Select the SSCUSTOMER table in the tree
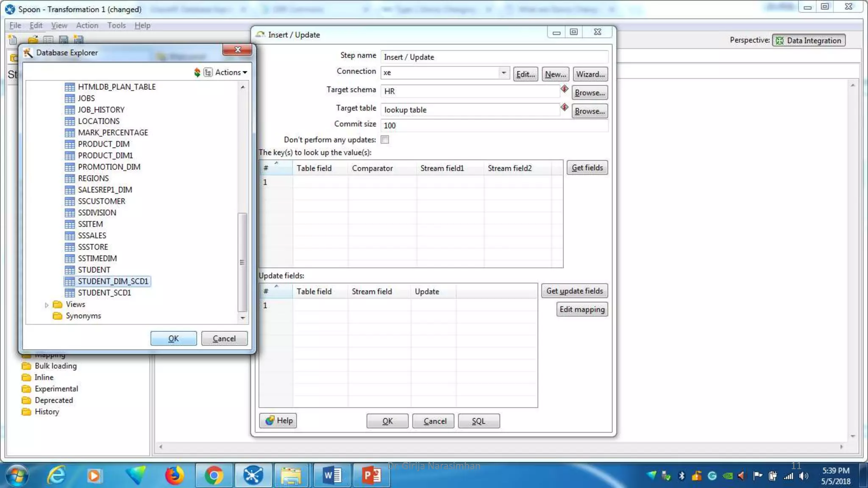 (x=101, y=201)
